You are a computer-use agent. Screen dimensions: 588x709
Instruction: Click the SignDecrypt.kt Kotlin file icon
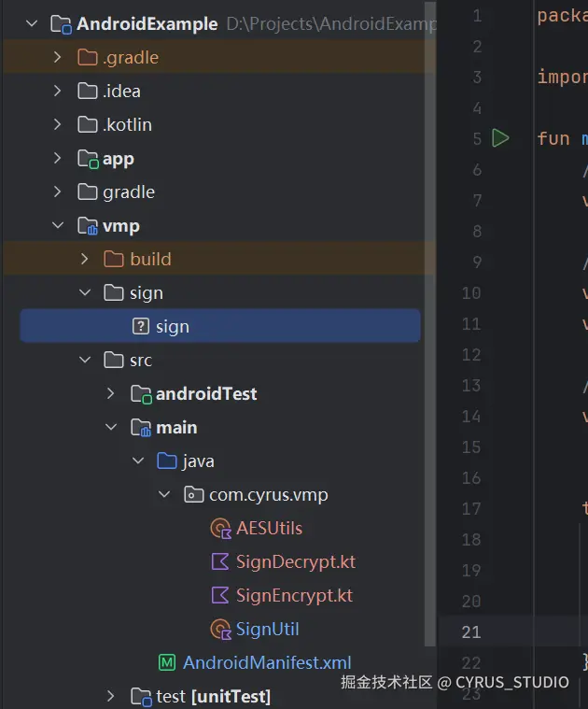pos(221,561)
